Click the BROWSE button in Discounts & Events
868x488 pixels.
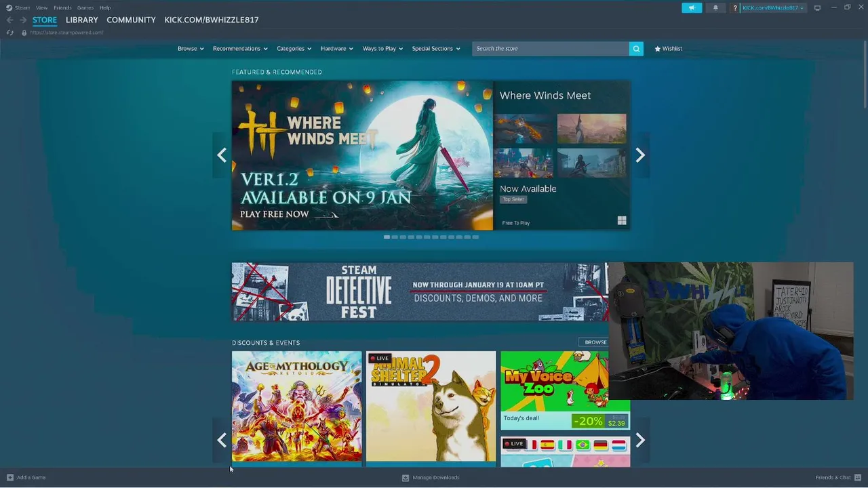(x=595, y=342)
